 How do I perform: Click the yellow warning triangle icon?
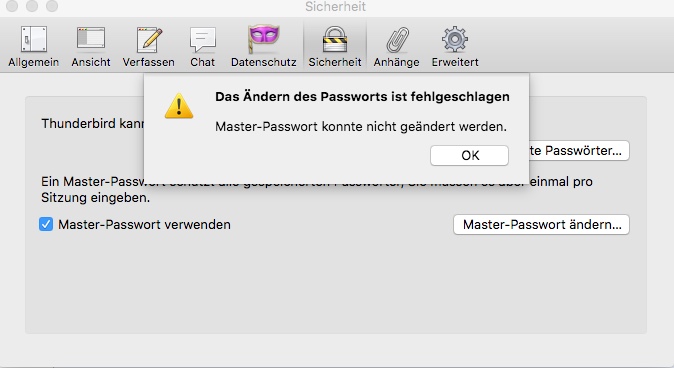coord(179,106)
